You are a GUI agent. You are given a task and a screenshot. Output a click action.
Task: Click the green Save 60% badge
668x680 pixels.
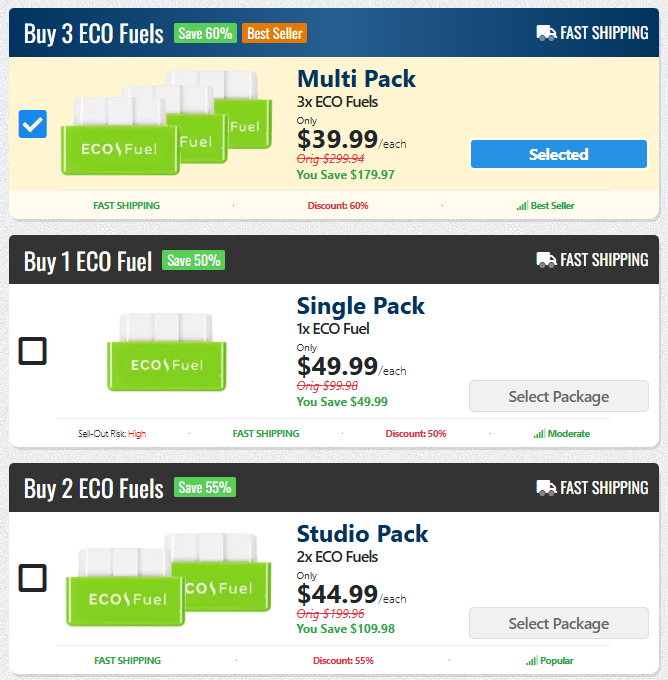205,34
